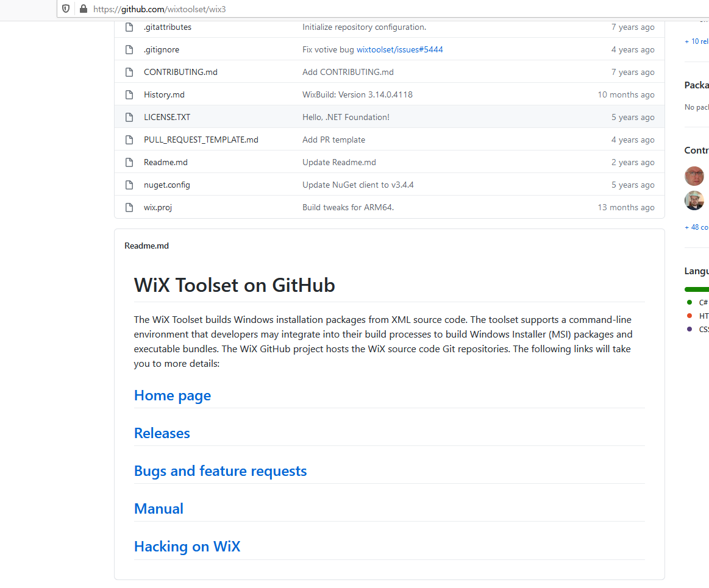
Task: Follow the 'Releases' readme link
Action: click(162, 433)
